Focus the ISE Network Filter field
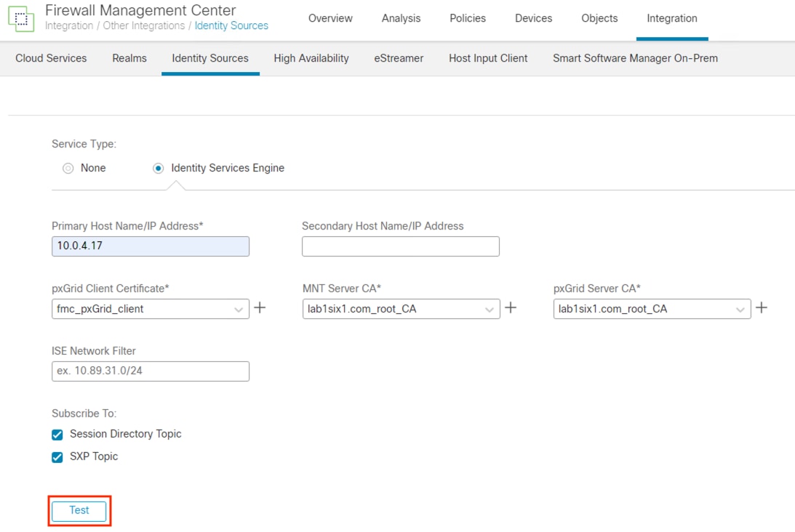795x532 pixels. (151, 371)
